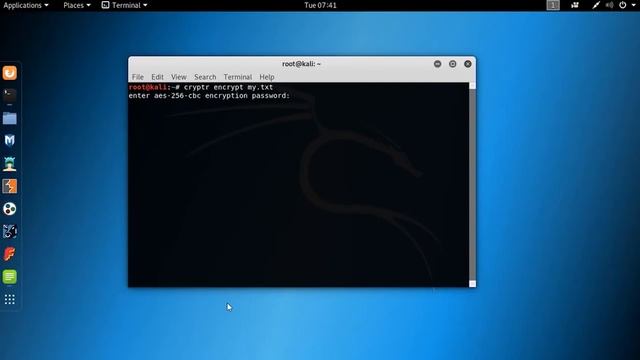Open File menu in terminal
The width and height of the screenshot is (640, 360).
coord(138,77)
